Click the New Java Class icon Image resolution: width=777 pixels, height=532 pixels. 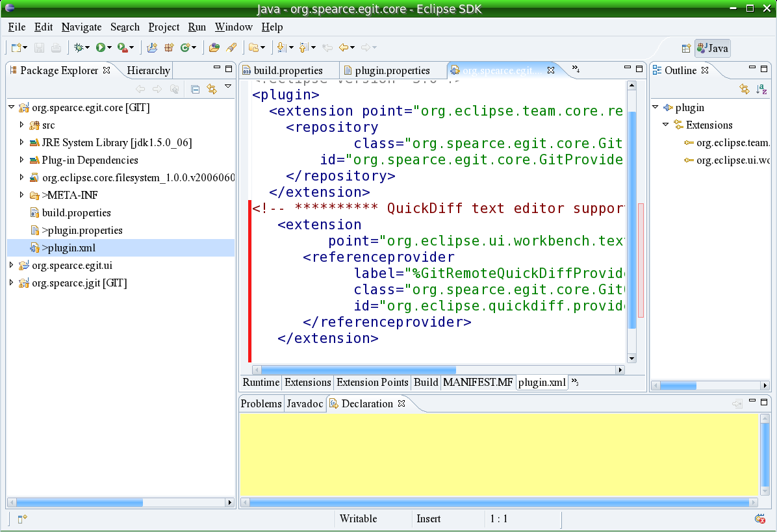point(185,47)
